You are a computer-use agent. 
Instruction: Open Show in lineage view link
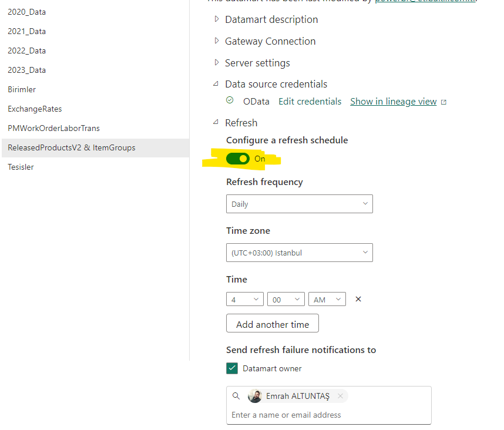point(394,102)
